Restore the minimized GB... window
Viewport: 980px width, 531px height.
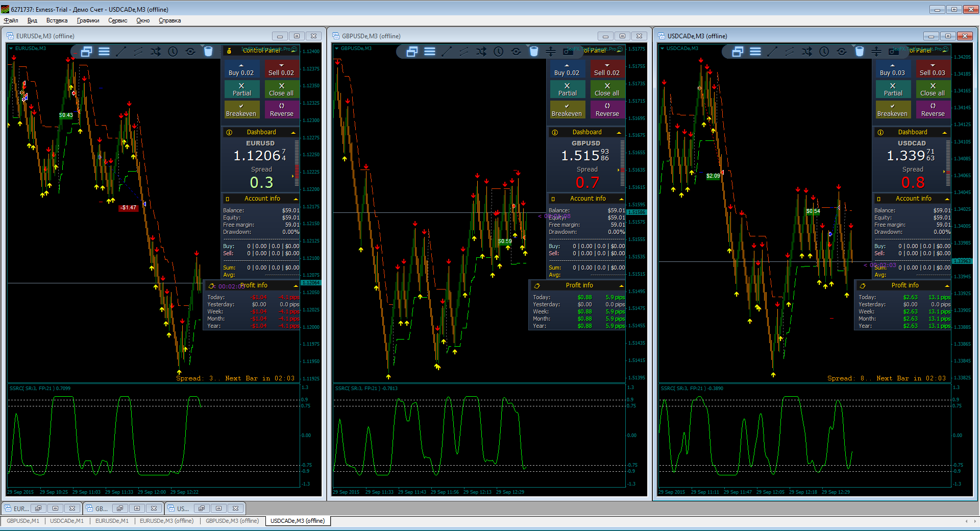pos(120,509)
